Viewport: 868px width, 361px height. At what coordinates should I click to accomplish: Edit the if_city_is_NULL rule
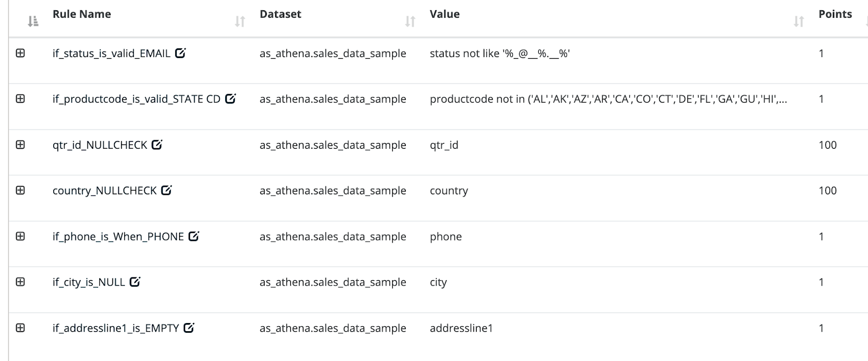click(135, 282)
